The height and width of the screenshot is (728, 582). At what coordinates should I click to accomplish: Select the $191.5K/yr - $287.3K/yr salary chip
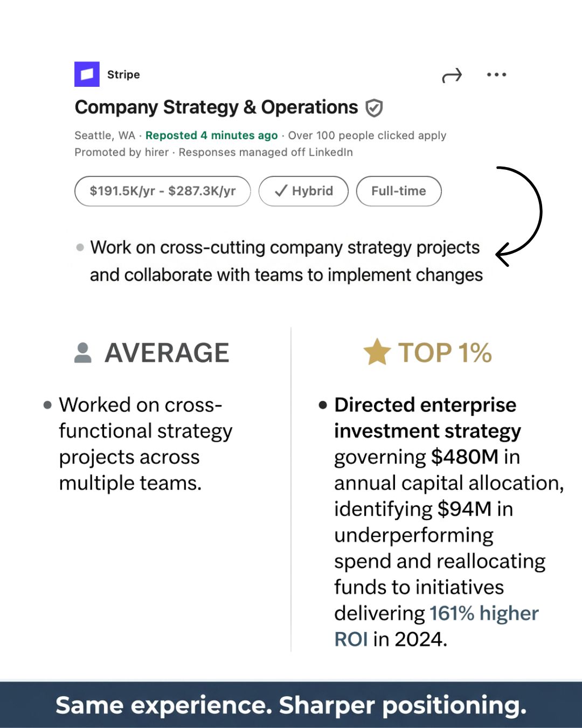(163, 191)
